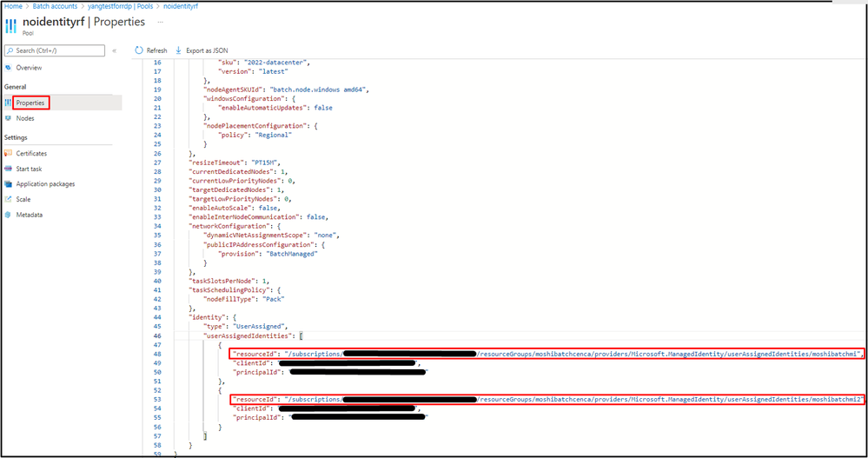
Task: Click the "enableAutomaticUpdates": false line
Action: 275,108
